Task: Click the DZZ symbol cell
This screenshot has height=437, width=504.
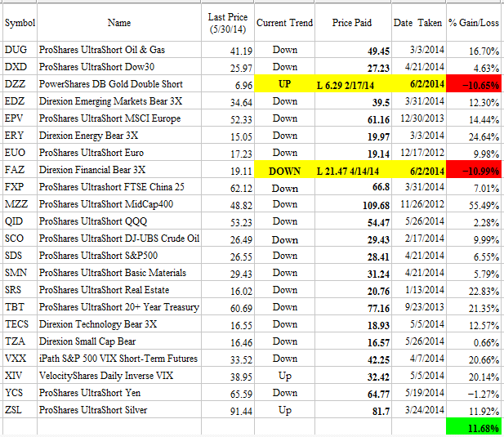Action: coord(20,84)
